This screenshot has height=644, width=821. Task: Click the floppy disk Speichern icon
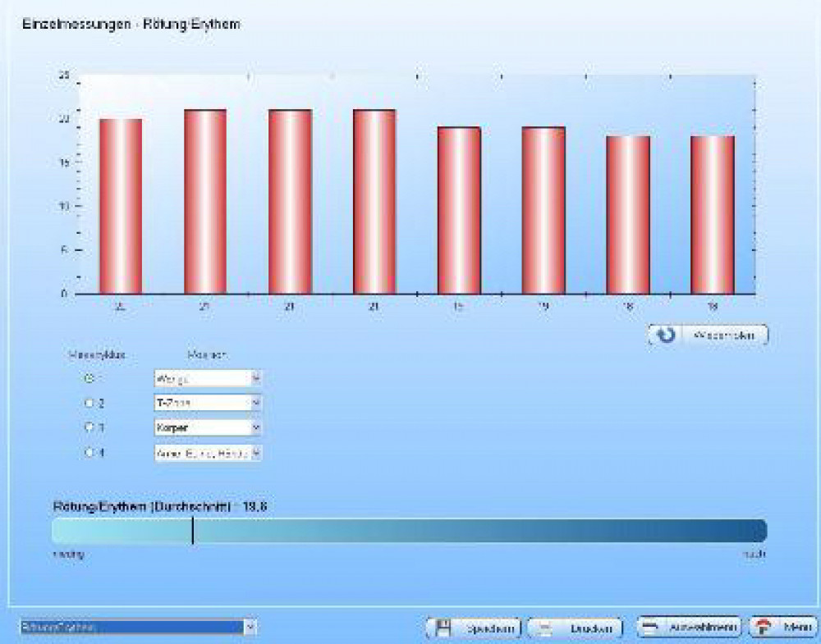click(x=444, y=628)
